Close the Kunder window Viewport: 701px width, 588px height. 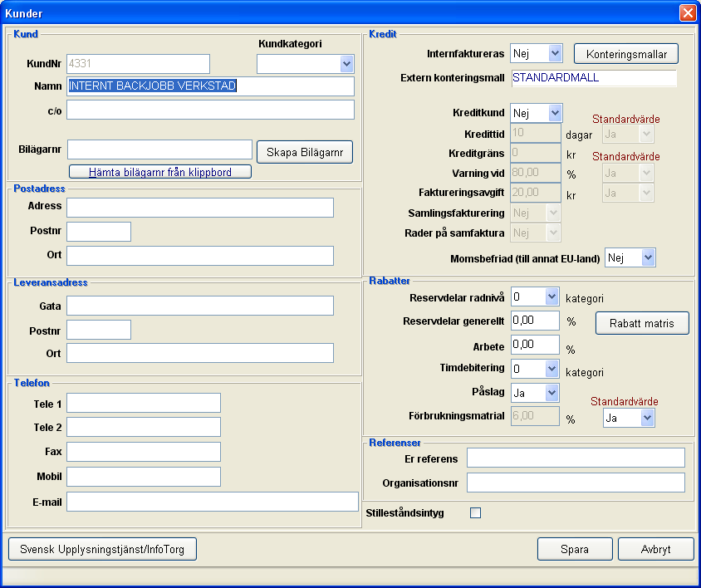[x=687, y=13]
